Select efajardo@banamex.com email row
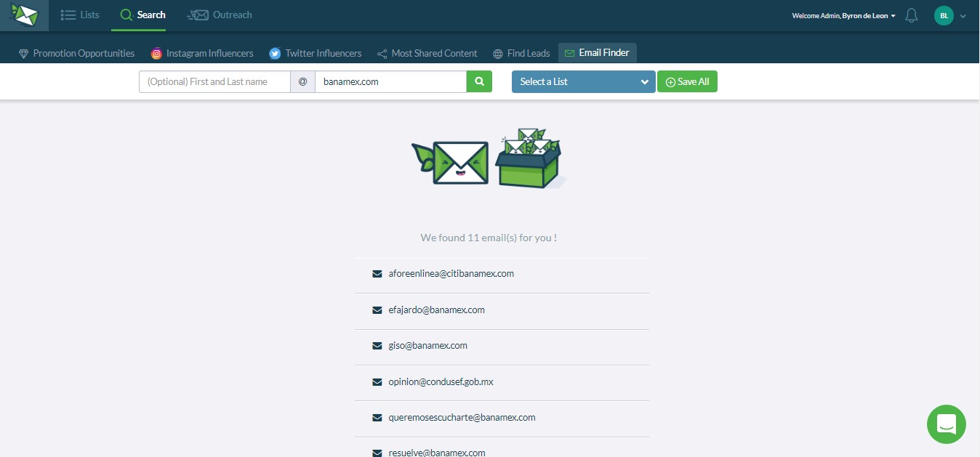 click(502, 310)
